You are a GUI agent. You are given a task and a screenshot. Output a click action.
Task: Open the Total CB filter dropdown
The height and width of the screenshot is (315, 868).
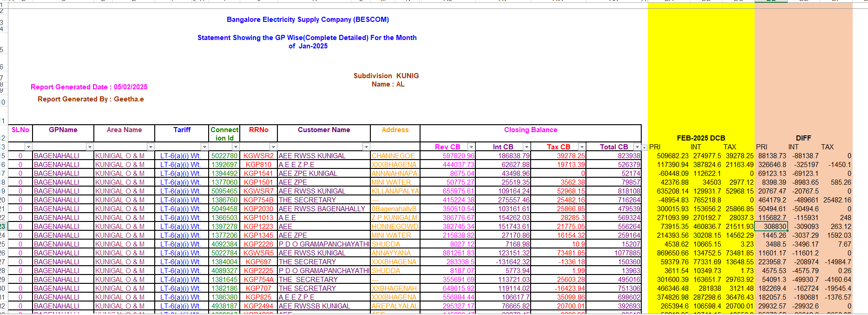pos(637,147)
